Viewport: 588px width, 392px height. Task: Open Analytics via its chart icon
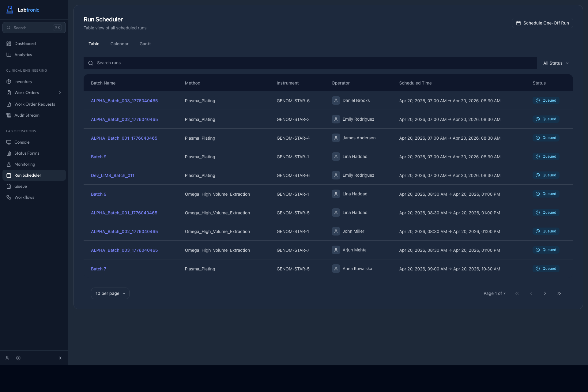9,55
